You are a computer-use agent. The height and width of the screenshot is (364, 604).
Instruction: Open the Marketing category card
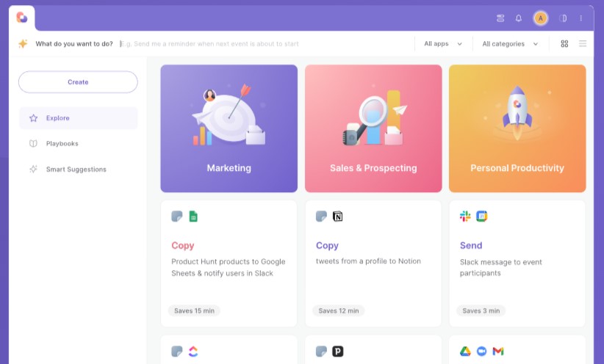tap(229, 128)
